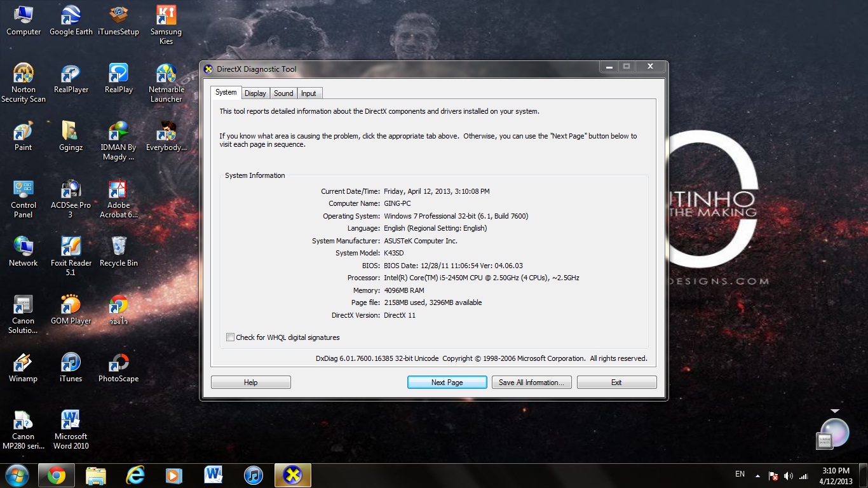Select the Foxit Reader 5.1 icon

tap(71, 256)
